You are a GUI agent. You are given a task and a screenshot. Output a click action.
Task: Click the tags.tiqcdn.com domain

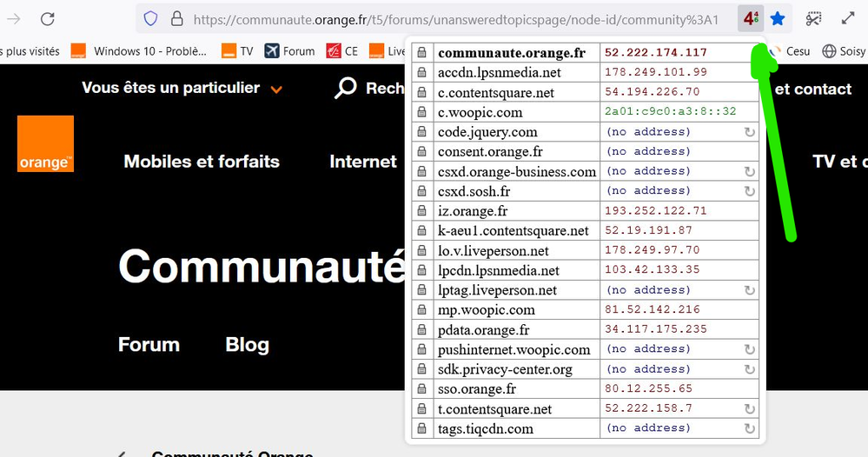486,429
